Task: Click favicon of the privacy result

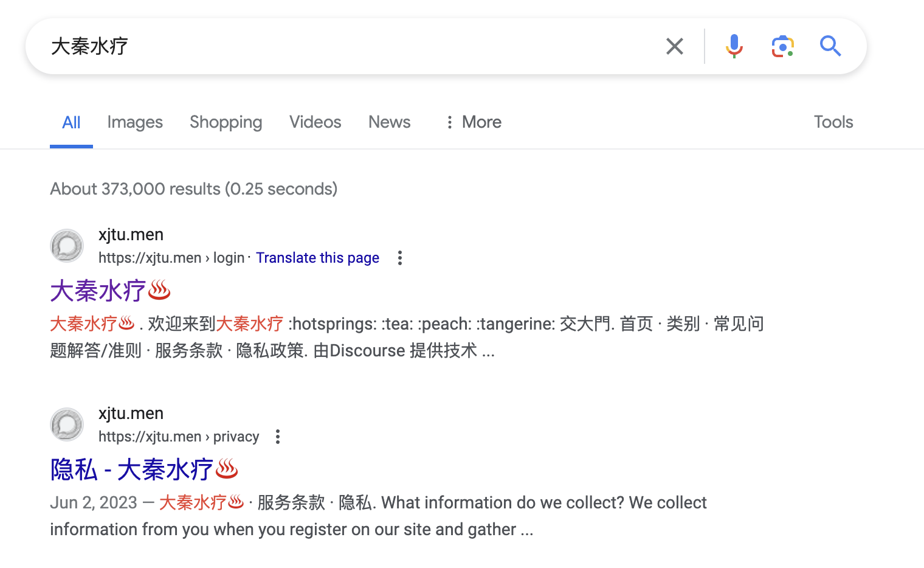Action: tap(67, 424)
